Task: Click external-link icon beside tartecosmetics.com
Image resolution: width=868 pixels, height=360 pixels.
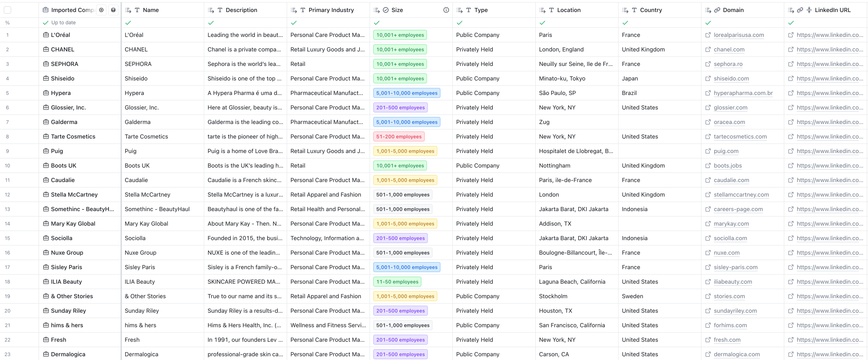Action: click(708, 136)
